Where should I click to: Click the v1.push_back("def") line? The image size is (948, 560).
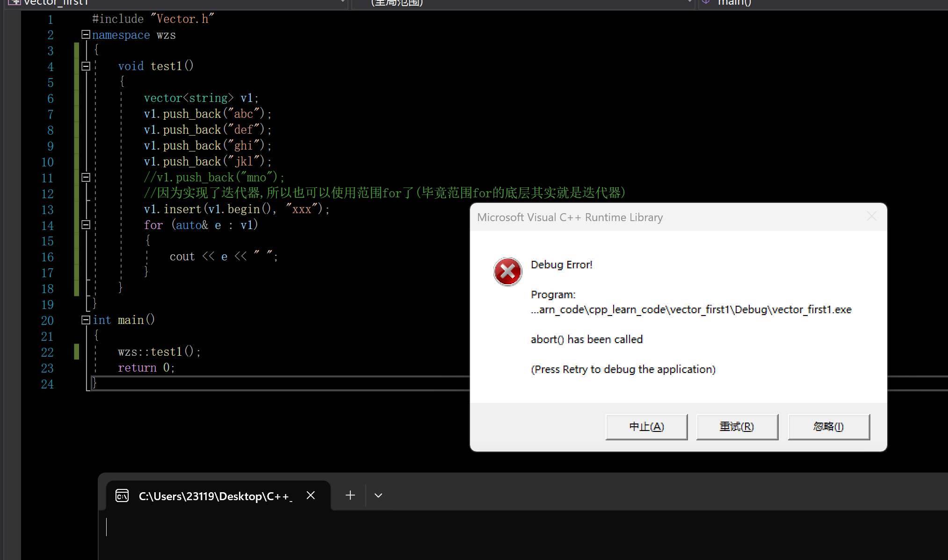click(x=208, y=129)
